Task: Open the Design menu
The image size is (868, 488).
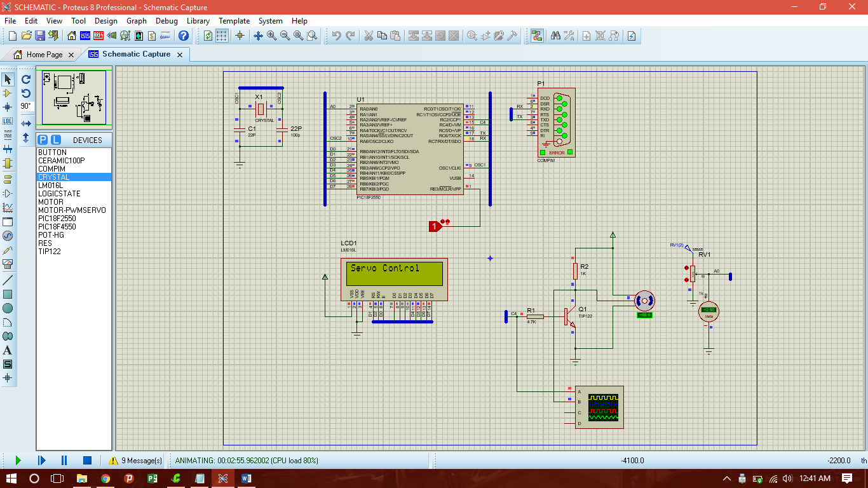Action: point(106,21)
